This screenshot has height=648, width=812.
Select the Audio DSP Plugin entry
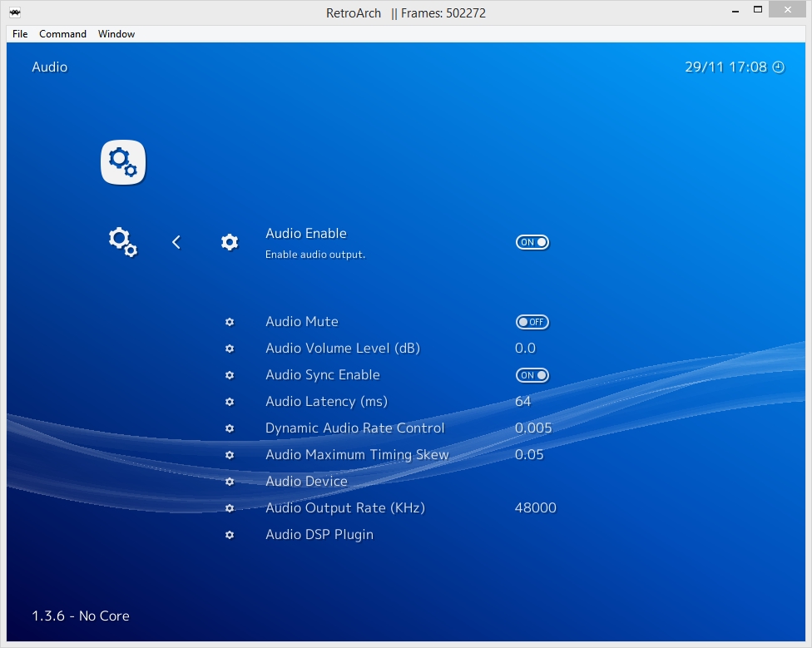point(319,535)
